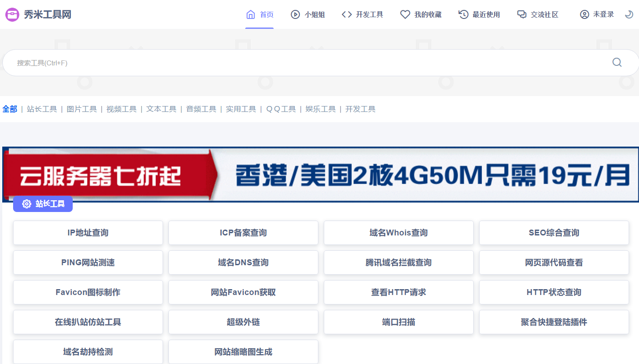Select the 全部 category filter
Screen dimensions: 639x364
pyautogui.click(x=9, y=109)
